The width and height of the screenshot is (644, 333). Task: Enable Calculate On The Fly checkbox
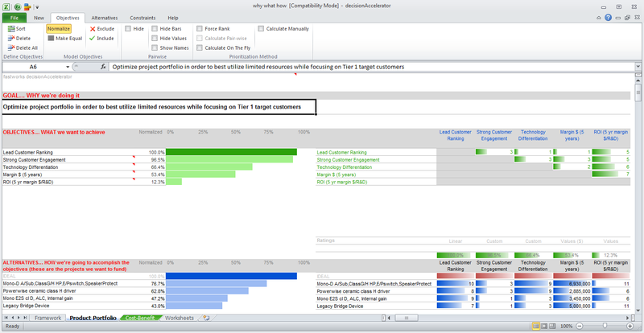[200, 47]
